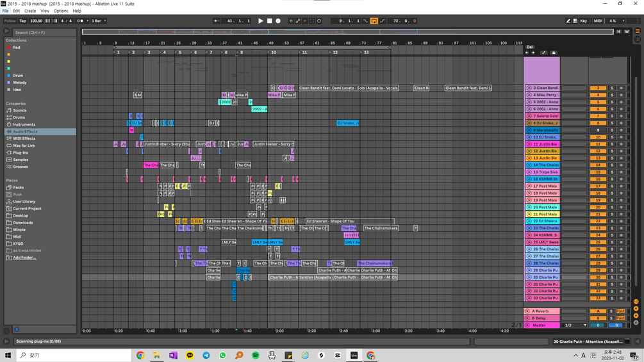Viewport: 644px width, 362px height.
Task: Switch to Arrangement view icon
Action: click(638, 31)
